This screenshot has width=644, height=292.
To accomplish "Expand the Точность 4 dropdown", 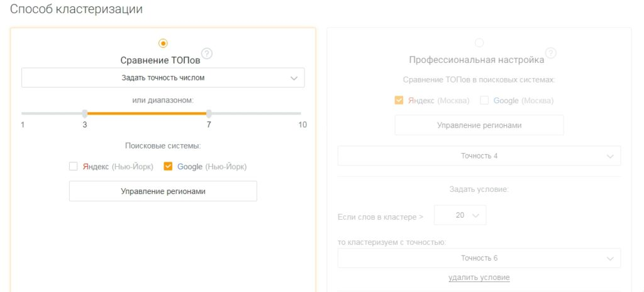I will pos(479,156).
